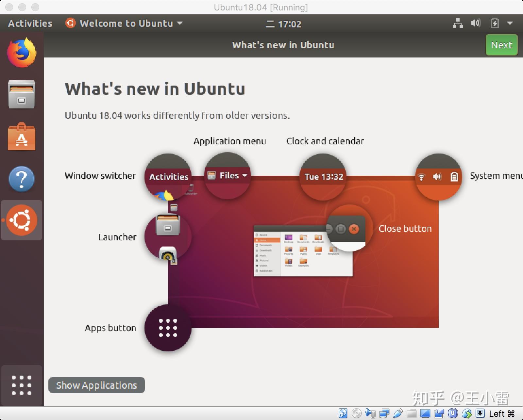Click the "Window switcher" label
Image resolution: width=523 pixels, height=420 pixels.
[x=100, y=176]
